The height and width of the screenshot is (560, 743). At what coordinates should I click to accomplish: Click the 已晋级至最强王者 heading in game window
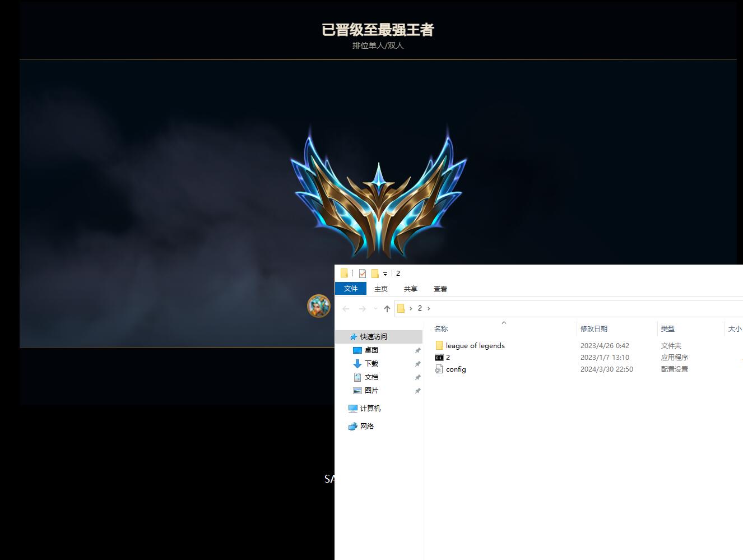tap(378, 30)
